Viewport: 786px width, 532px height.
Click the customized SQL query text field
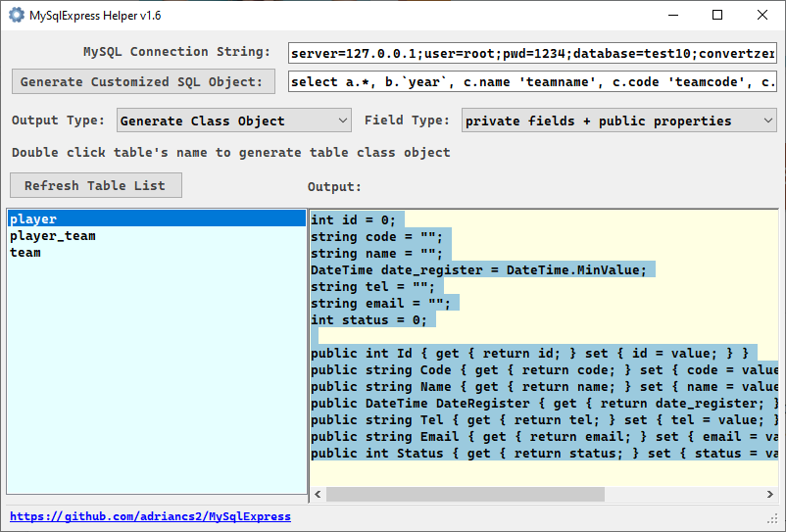click(x=532, y=81)
